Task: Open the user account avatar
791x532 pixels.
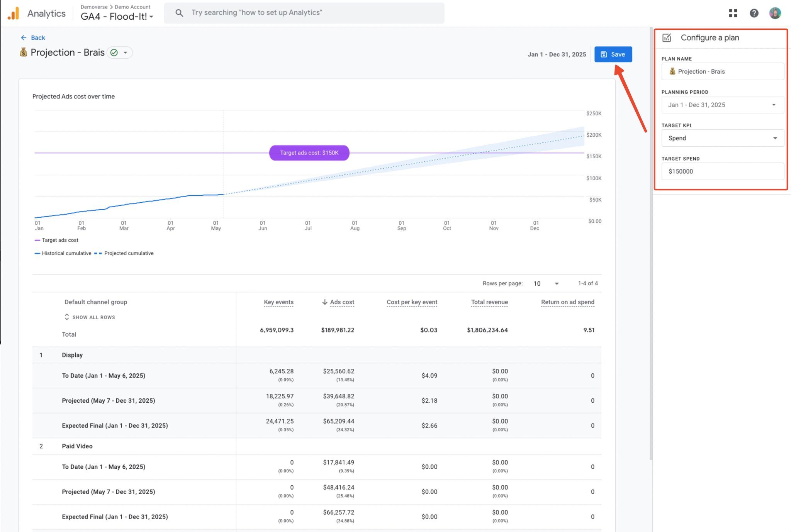Action: coord(775,13)
